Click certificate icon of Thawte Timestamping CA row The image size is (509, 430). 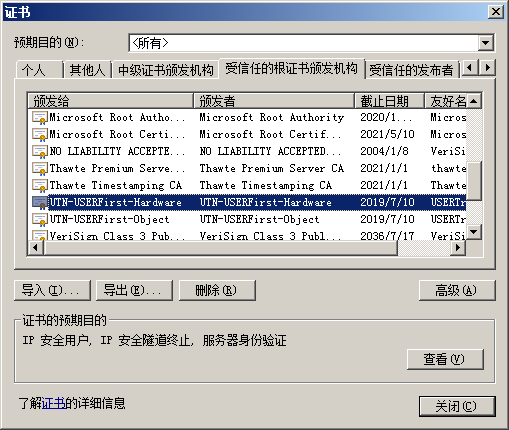point(39,186)
